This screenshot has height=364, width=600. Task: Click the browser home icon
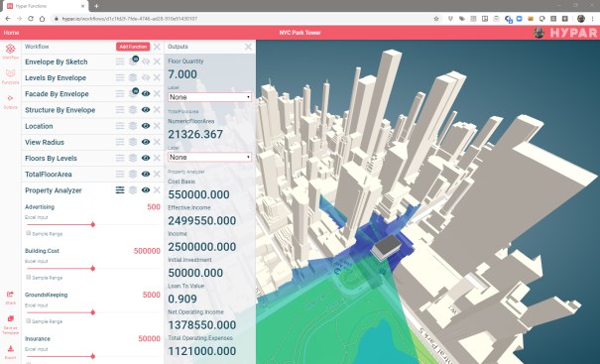tap(42, 19)
